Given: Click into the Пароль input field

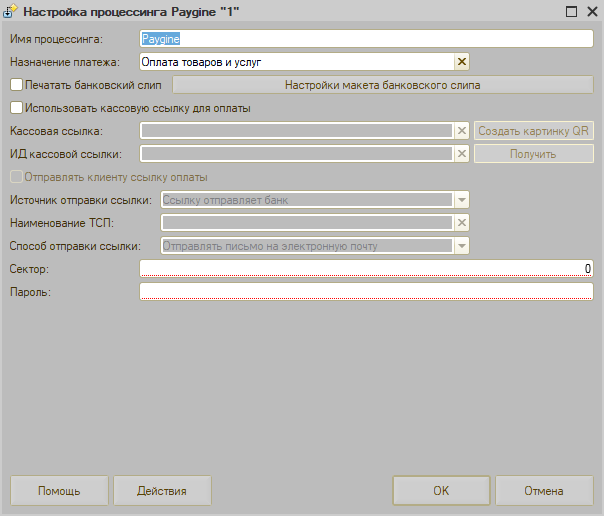Looking at the screenshot, I should click(366, 291).
